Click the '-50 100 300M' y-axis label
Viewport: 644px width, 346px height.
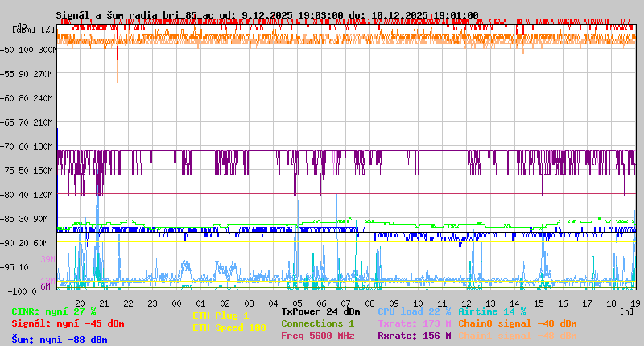tap(28, 50)
